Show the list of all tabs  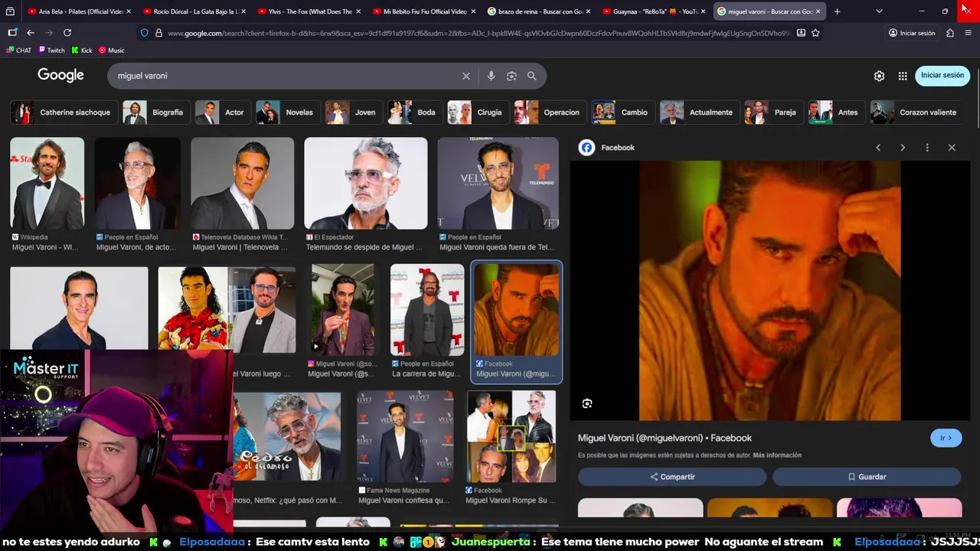(879, 11)
